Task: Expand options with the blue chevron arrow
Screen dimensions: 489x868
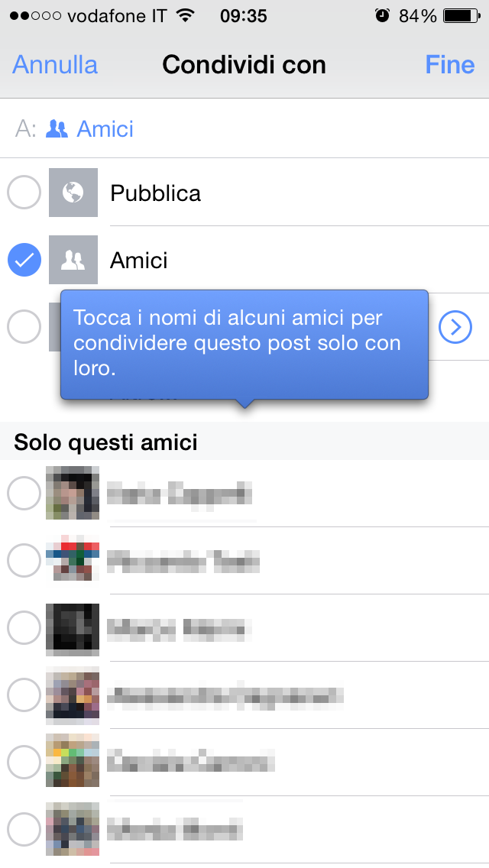Action: coord(455,328)
